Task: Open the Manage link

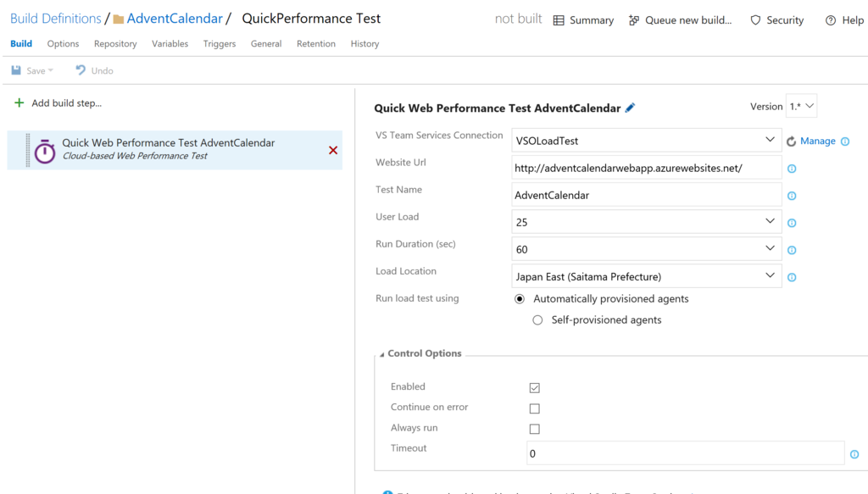Action: 818,142
